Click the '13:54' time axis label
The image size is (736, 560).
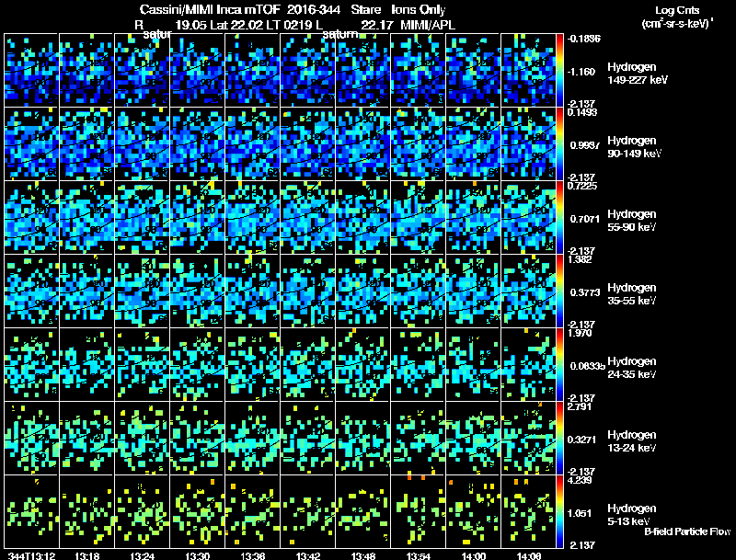click(x=419, y=555)
